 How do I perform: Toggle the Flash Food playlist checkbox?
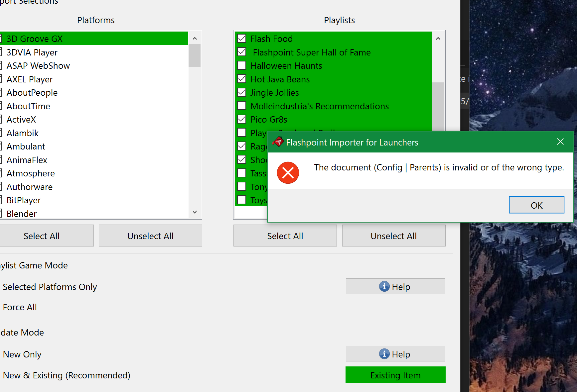point(242,39)
